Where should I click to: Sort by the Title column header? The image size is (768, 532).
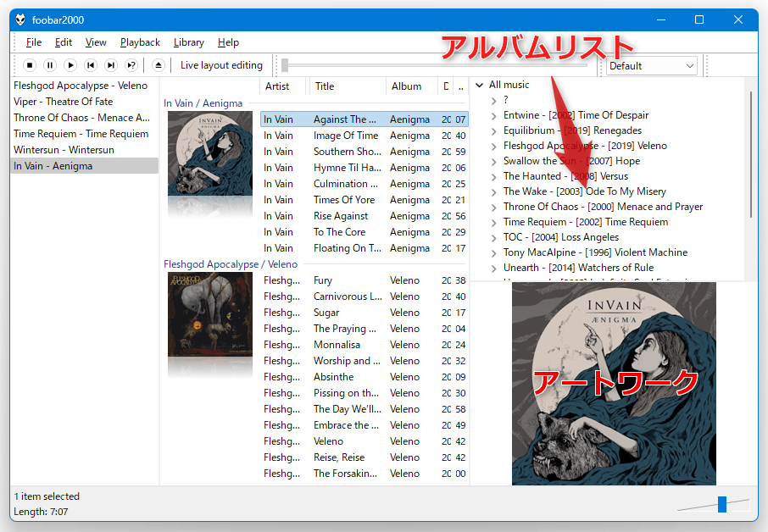coord(348,86)
